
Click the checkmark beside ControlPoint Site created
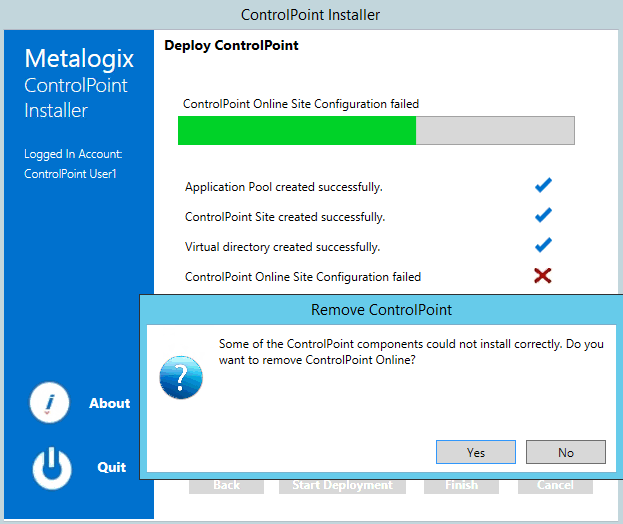543,215
